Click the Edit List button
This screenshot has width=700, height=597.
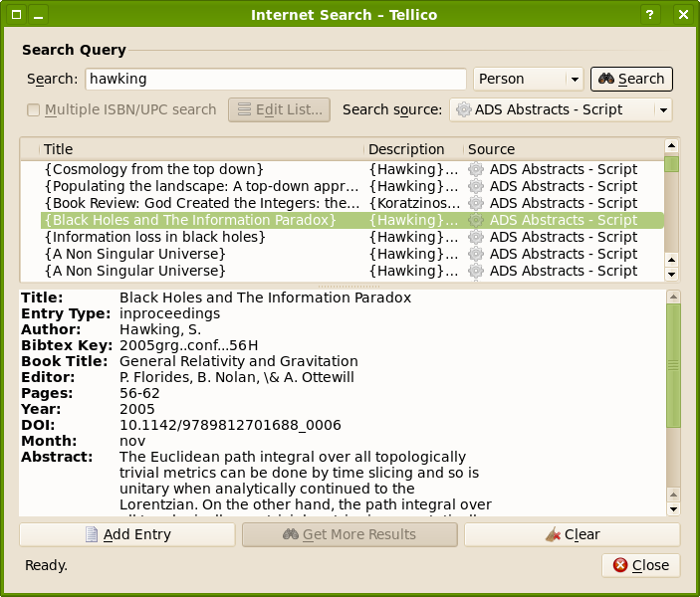pyautogui.click(x=279, y=109)
